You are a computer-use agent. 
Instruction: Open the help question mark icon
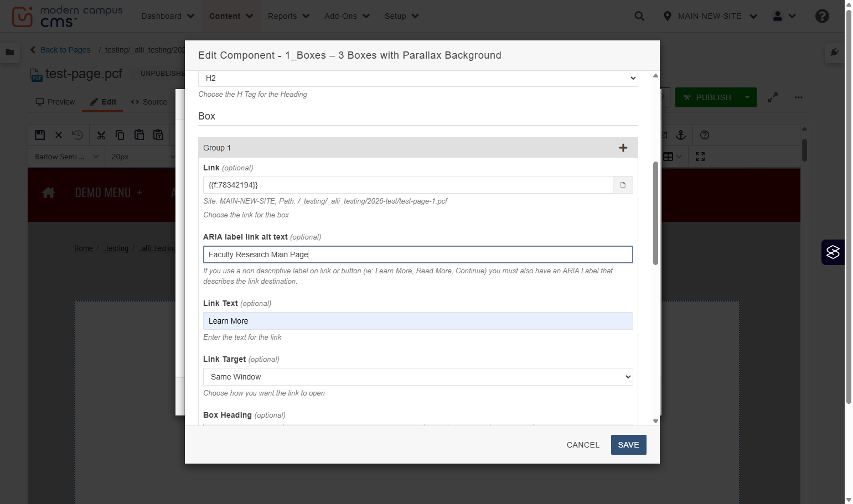[822, 16]
